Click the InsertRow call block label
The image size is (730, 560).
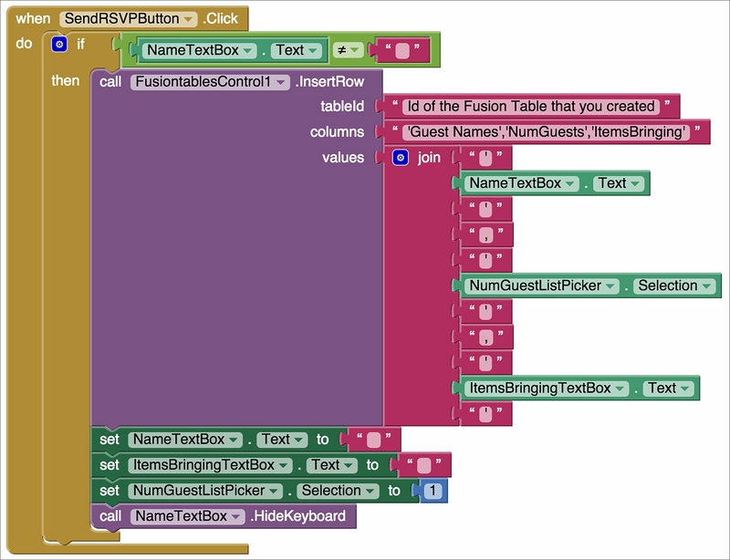click(x=331, y=82)
